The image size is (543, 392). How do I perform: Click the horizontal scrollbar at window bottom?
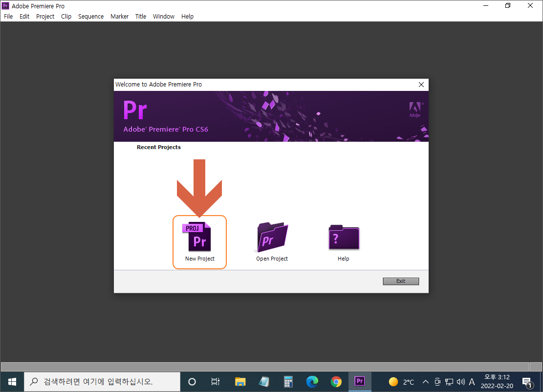(265, 367)
